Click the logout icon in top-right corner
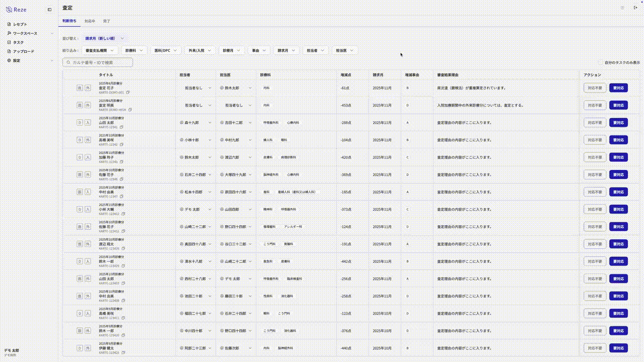This screenshot has width=644, height=362. click(x=635, y=8)
